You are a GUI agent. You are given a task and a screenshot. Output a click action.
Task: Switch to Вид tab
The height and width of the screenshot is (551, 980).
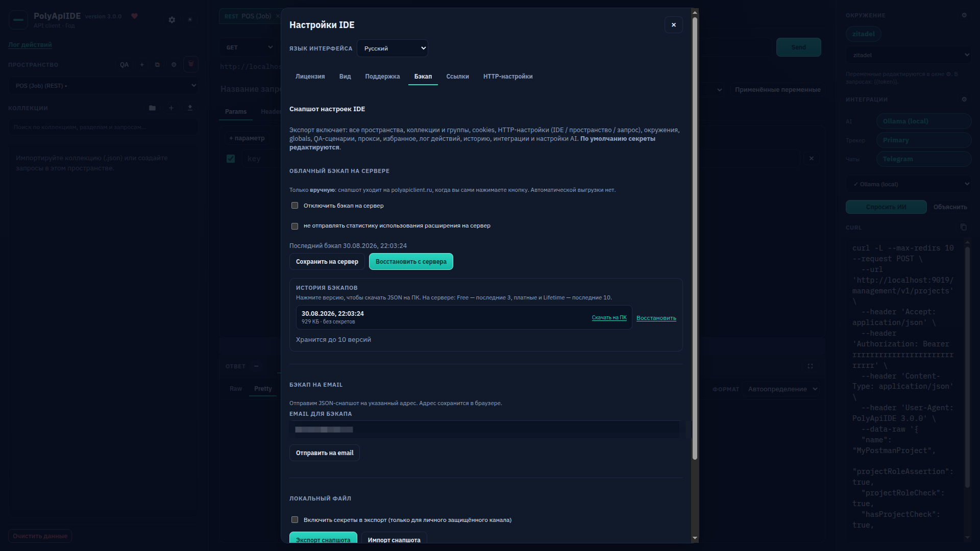coord(345,77)
